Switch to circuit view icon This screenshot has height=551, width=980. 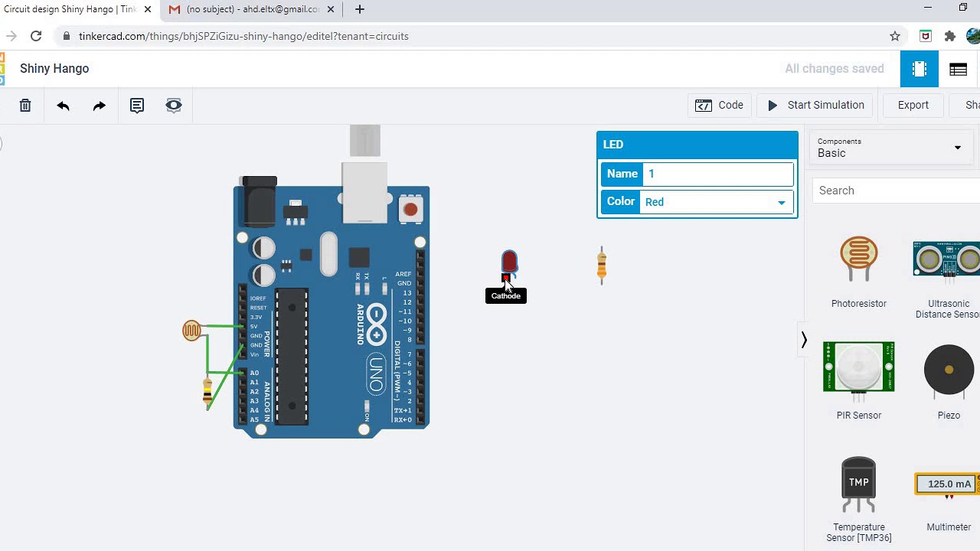pos(920,69)
